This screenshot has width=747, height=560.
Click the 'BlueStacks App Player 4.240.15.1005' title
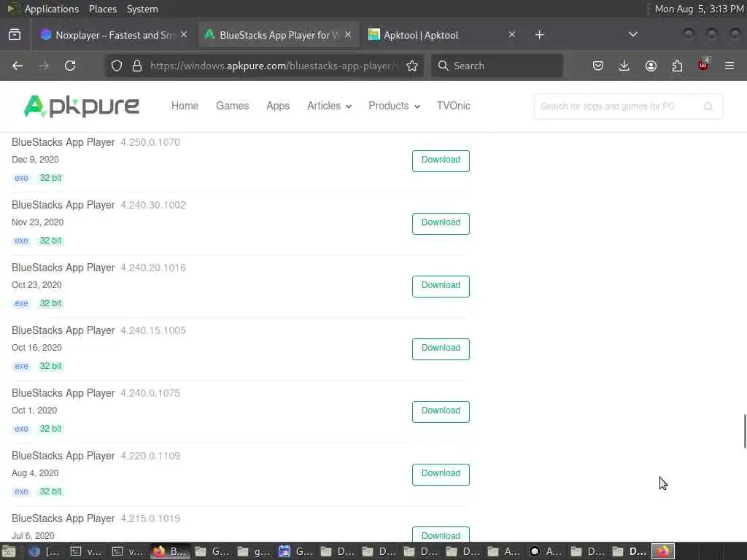click(x=98, y=330)
